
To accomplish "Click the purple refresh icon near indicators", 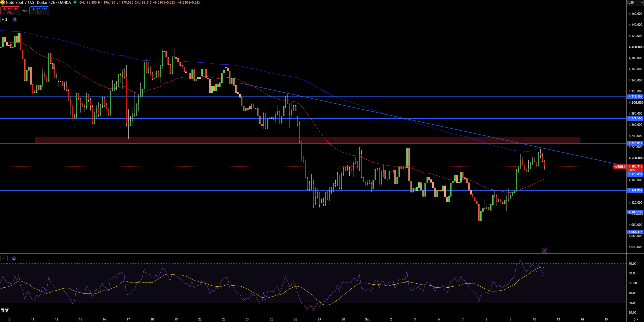I will [15, 20].
